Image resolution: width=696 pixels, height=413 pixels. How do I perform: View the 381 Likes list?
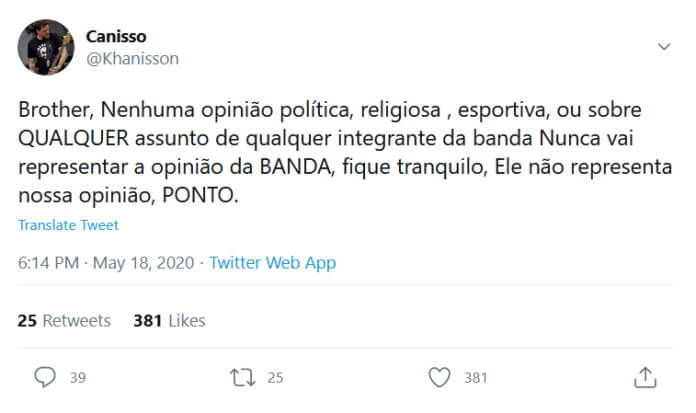click(169, 321)
